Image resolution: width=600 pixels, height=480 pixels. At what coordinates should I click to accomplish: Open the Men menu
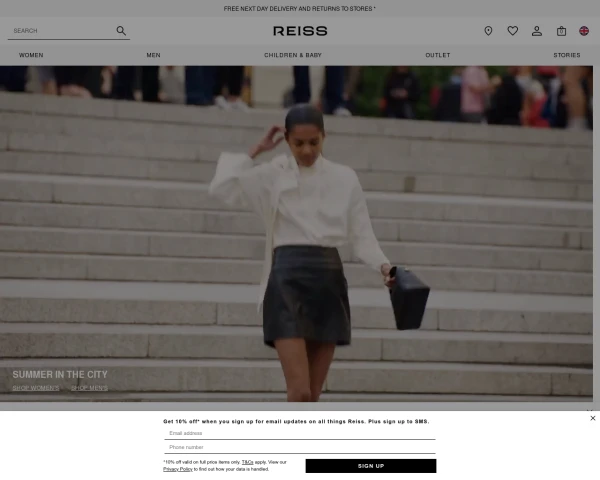coord(153,55)
